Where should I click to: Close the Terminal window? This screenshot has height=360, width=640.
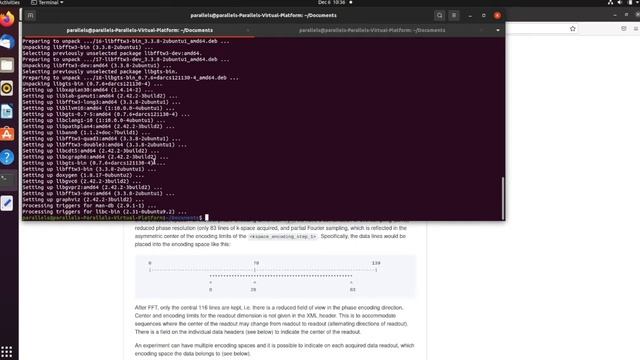click(x=497, y=16)
